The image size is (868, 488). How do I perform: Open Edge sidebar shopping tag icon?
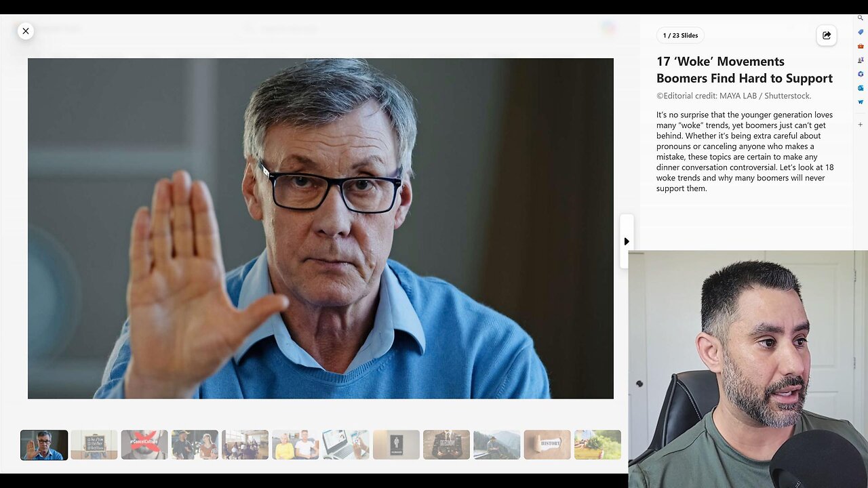(x=861, y=32)
